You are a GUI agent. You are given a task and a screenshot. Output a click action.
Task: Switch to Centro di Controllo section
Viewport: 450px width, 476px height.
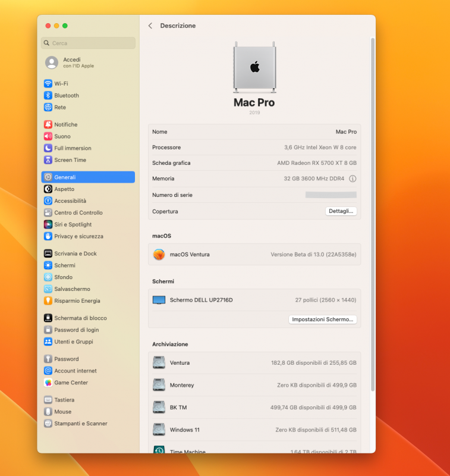click(x=78, y=213)
